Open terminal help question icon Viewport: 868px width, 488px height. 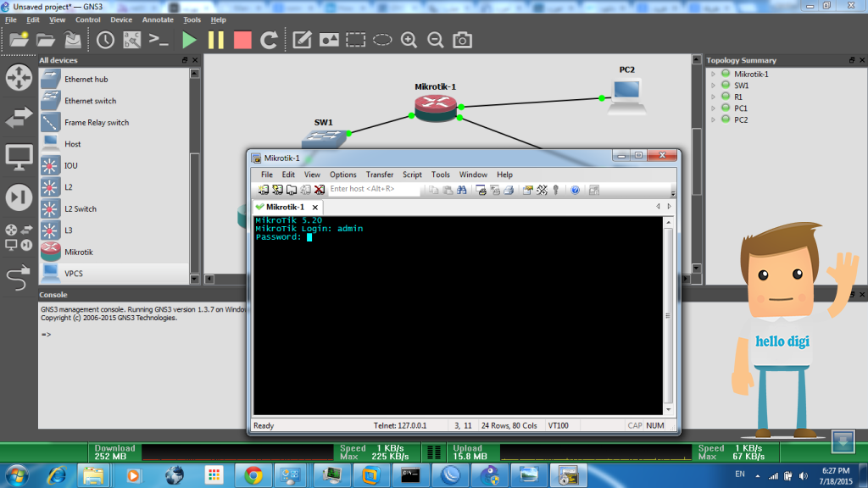pyautogui.click(x=576, y=190)
